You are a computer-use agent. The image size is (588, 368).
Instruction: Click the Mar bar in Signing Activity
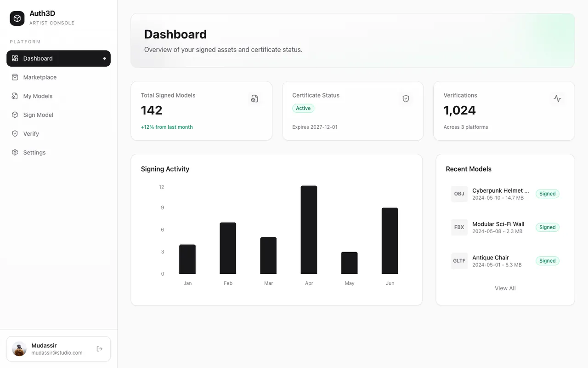tap(269, 256)
